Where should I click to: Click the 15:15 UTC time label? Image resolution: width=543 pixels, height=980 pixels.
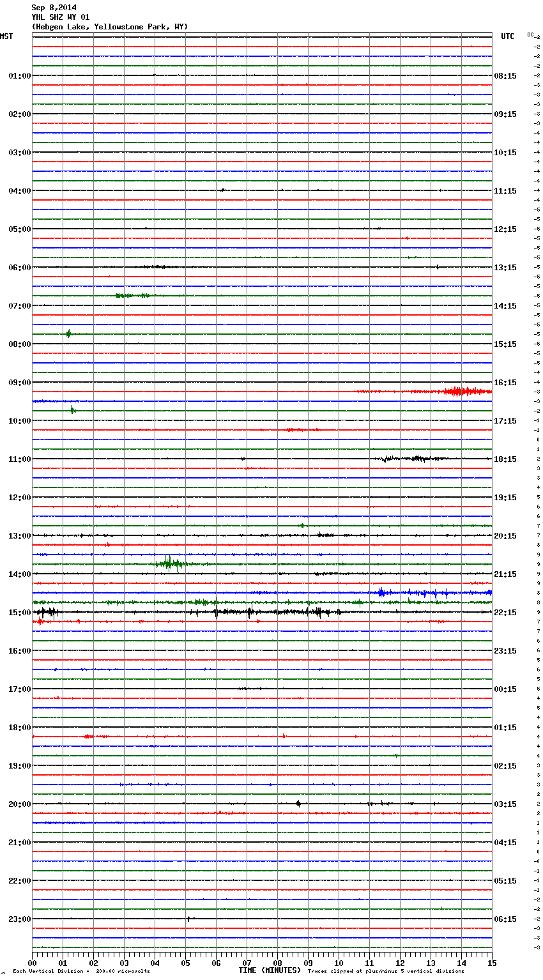[505, 344]
